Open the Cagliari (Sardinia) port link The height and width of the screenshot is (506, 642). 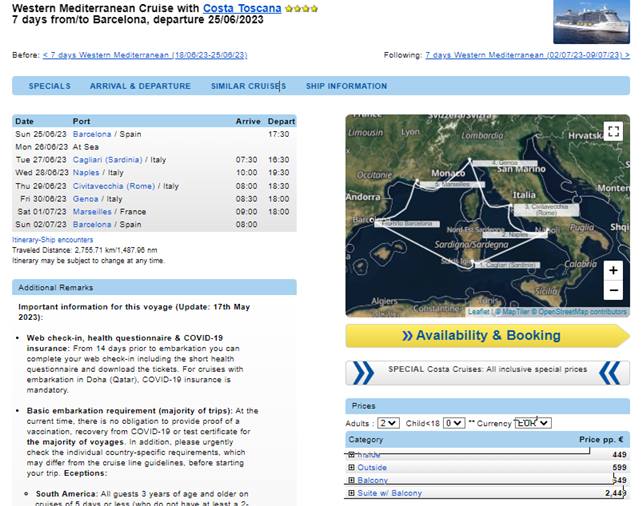[x=107, y=160]
